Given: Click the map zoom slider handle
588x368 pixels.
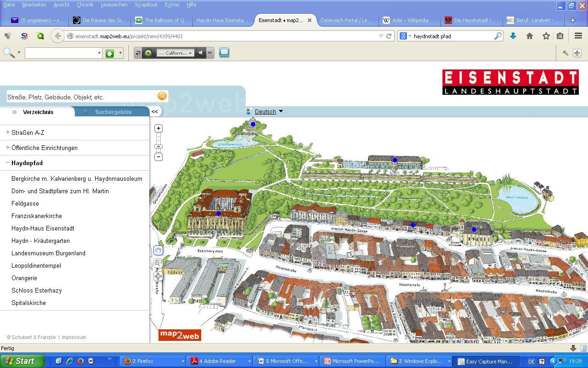Looking at the screenshot, I should tap(158, 147).
